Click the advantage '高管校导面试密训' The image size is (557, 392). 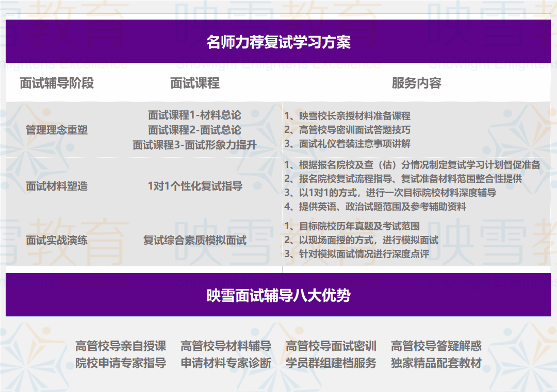pyautogui.click(x=331, y=346)
